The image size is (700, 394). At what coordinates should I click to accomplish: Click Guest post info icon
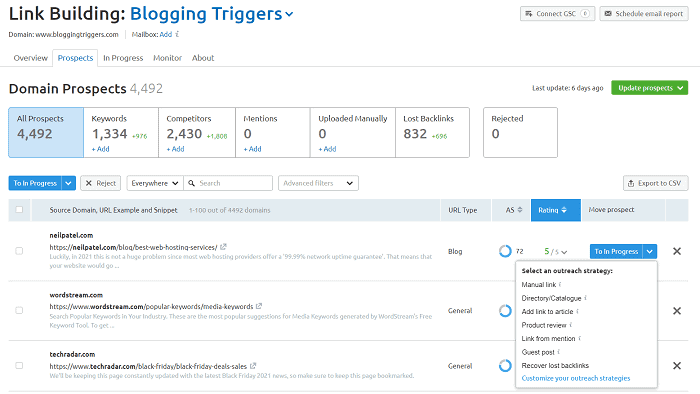point(558,352)
